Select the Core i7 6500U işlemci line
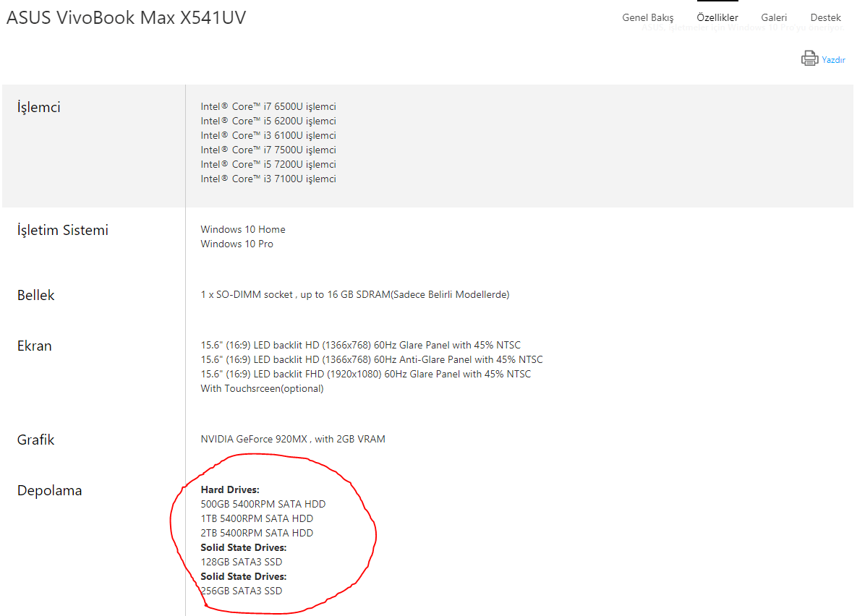 (x=268, y=106)
